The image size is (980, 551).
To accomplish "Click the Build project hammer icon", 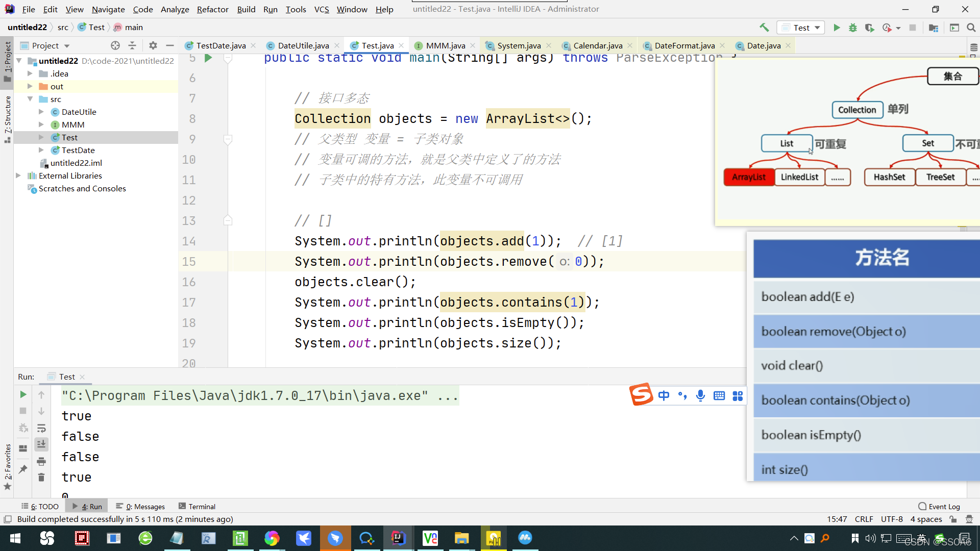I will coord(764,28).
